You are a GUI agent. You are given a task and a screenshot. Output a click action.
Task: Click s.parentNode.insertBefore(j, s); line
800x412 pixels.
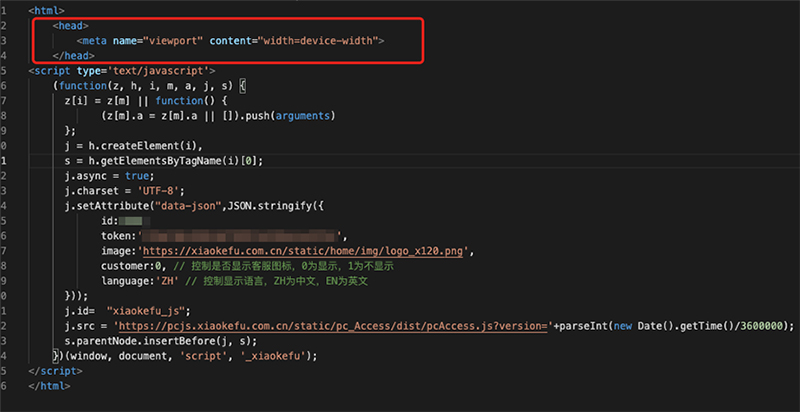tap(161, 342)
